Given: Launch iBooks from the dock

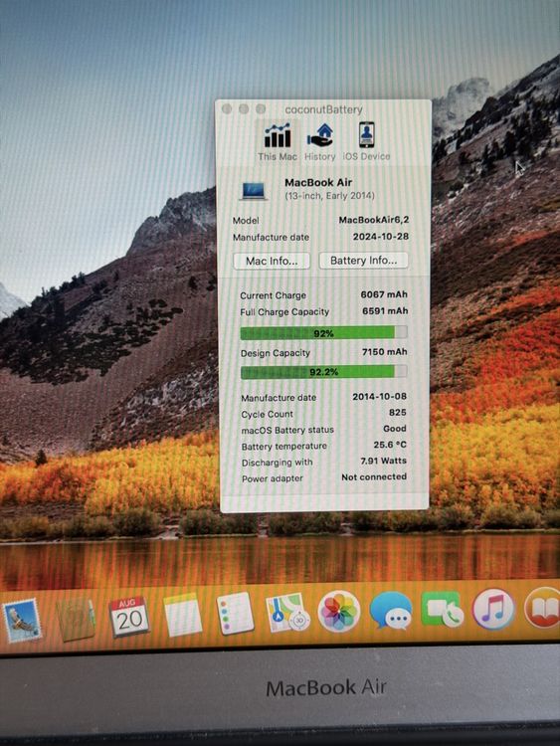Looking at the screenshot, I should tap(543, 608).
